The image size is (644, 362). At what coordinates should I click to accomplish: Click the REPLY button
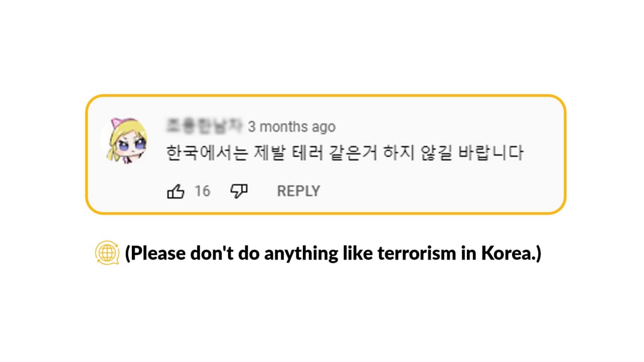pos(298,191)
